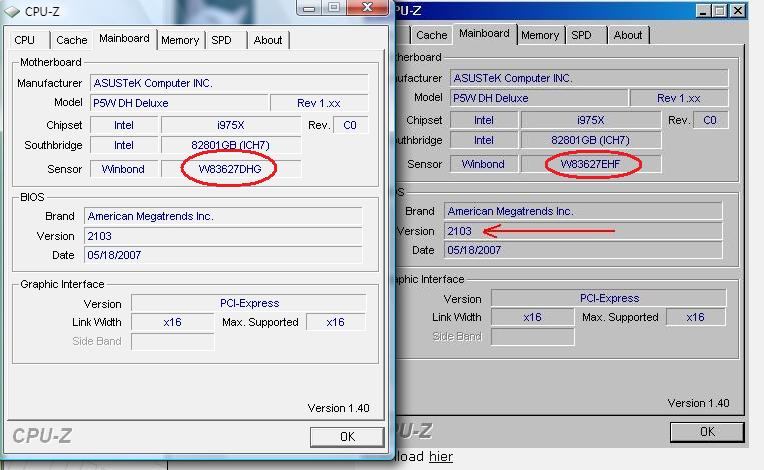Click Rev 1.xx field in left window
This screenshot has height=470, width=764.
(319, 103)
